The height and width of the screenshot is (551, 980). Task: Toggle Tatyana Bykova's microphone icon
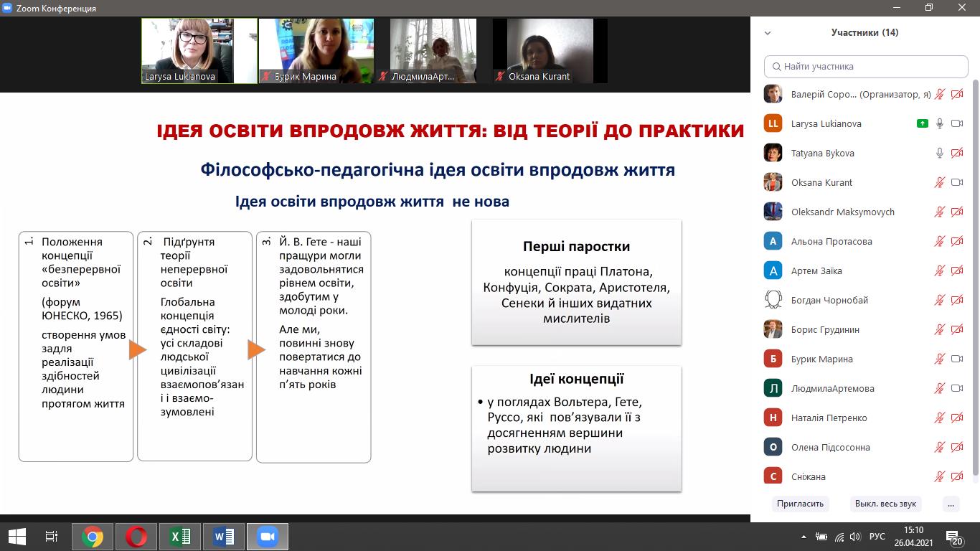[939, 154]
